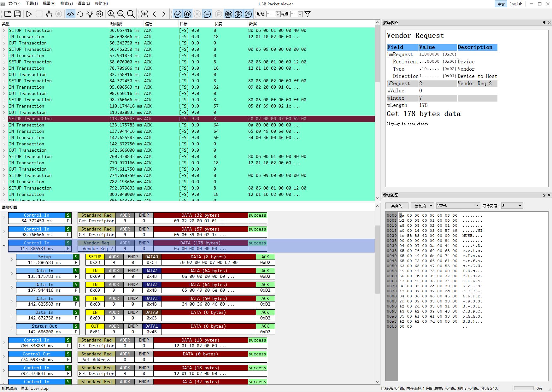Toggle the lightning bolt filter icon
The image size is (552, 392).
pos(238,14)
